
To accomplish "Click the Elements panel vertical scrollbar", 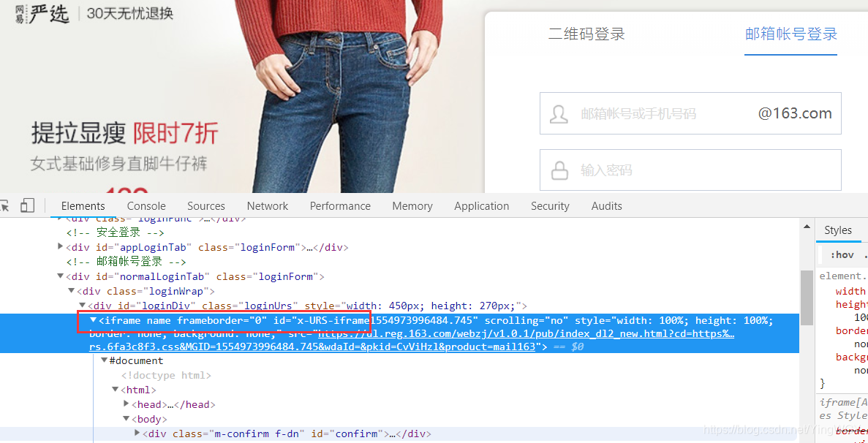I will (x=807, y=299).
